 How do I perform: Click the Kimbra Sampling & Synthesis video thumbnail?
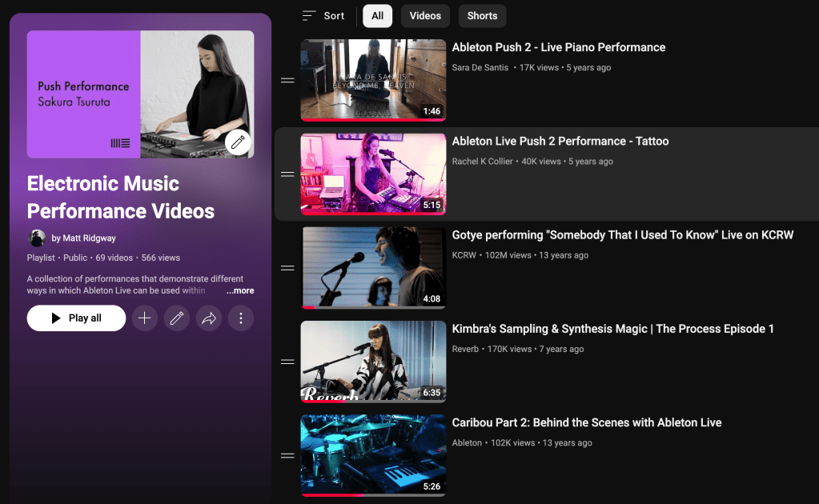(x=373, y=361)
